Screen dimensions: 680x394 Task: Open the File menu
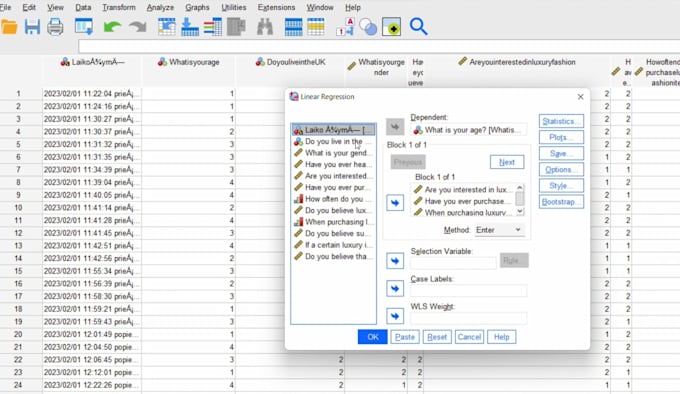click(5, 7)
